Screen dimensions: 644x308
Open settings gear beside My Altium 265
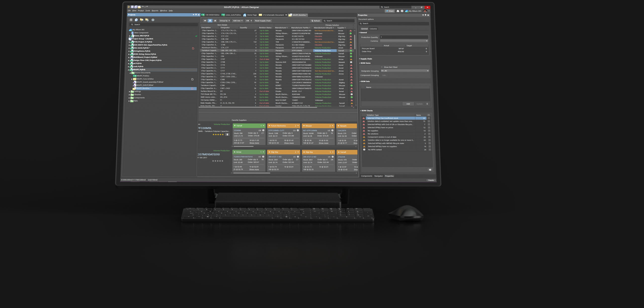point(402,11)
